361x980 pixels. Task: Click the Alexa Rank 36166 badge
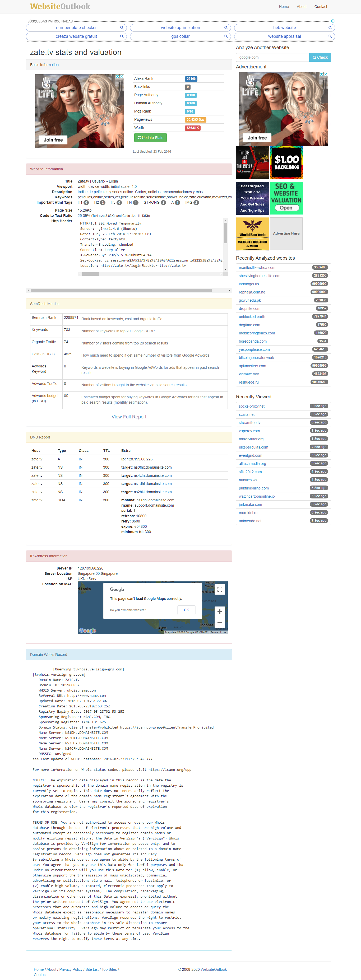pyautogui.click(x=191, y=79)
